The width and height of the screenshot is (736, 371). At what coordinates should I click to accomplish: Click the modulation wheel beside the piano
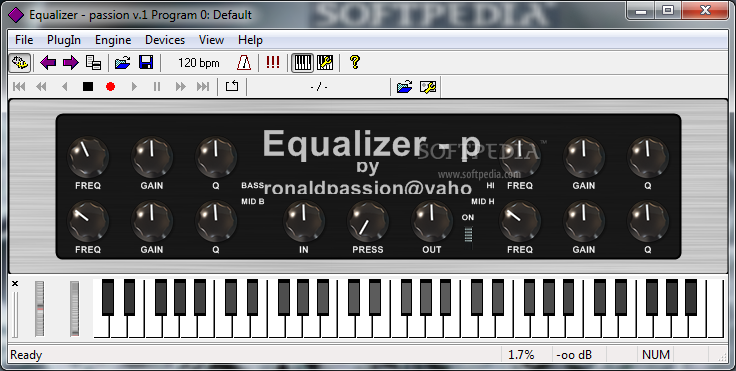[74, 309]
